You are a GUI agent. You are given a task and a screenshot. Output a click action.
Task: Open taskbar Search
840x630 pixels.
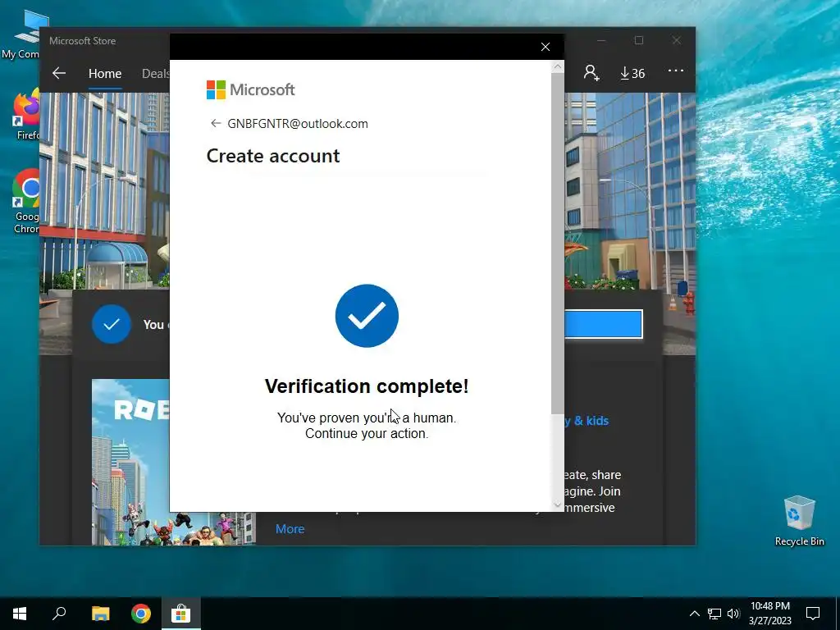59,614
